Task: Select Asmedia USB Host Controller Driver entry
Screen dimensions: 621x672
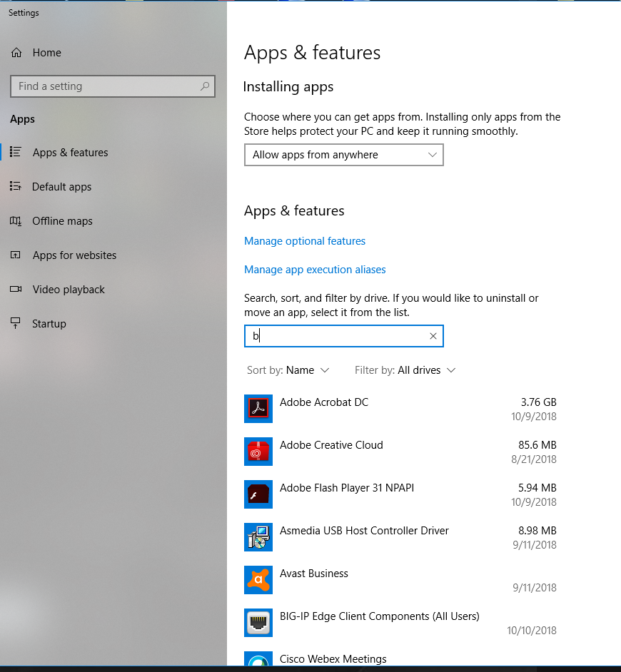Action: point(364,531)
